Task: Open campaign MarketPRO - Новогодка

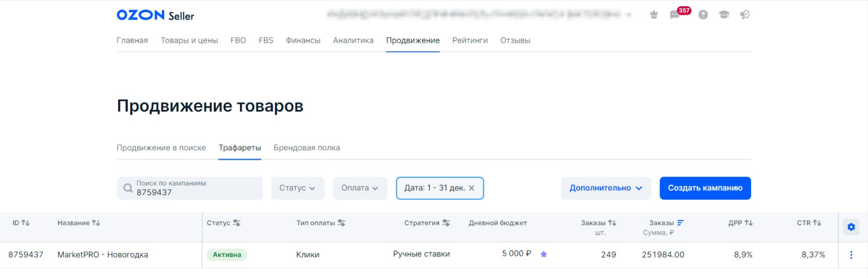Action: (103, 254)
